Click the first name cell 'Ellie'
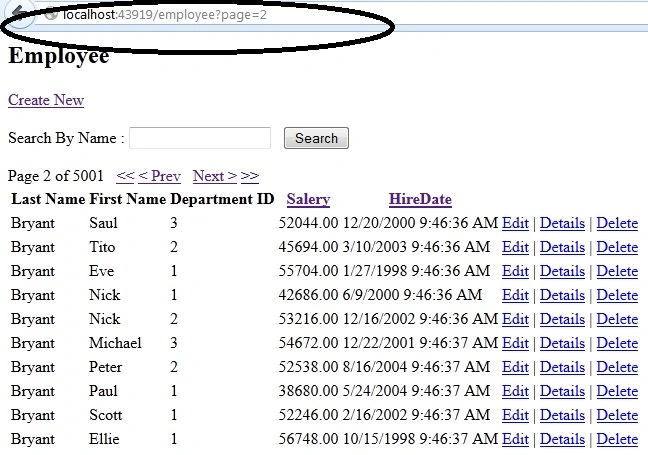 coord(104,439)
